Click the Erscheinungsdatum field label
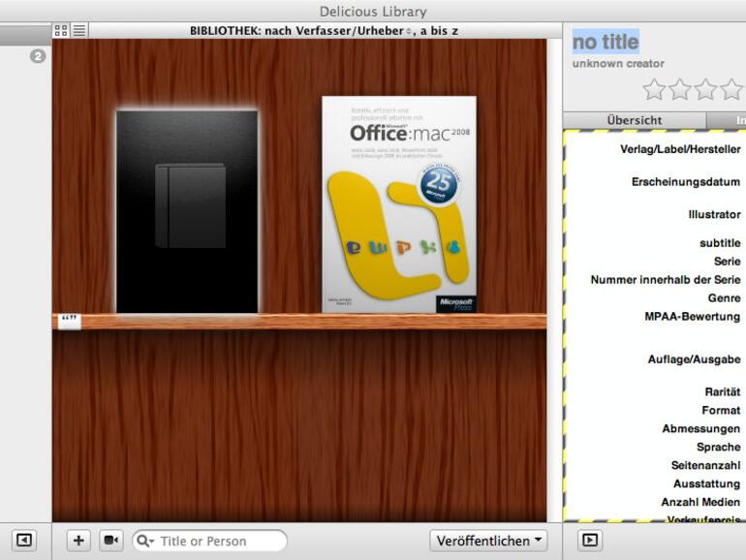 pyautogui.click(x=686, y=182)
